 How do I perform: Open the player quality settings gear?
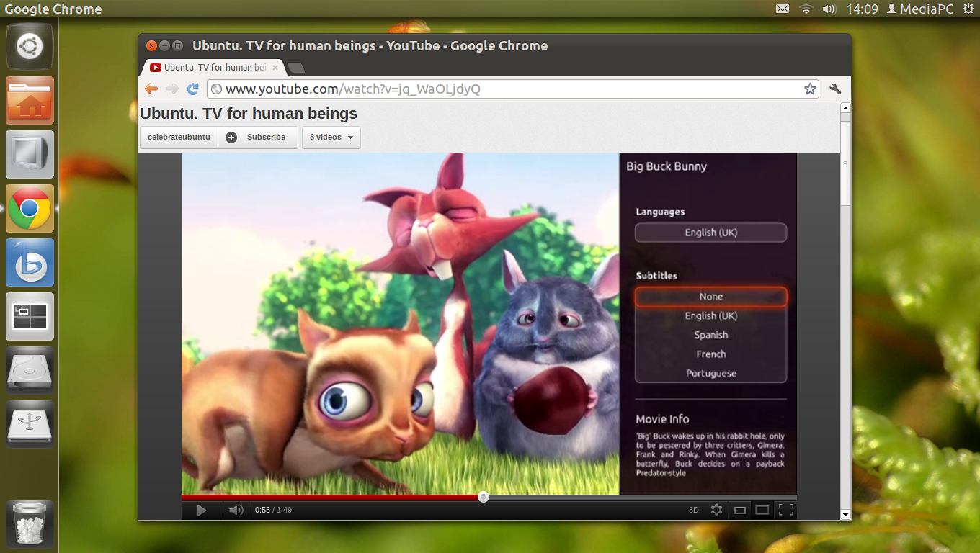click(716, 510)
